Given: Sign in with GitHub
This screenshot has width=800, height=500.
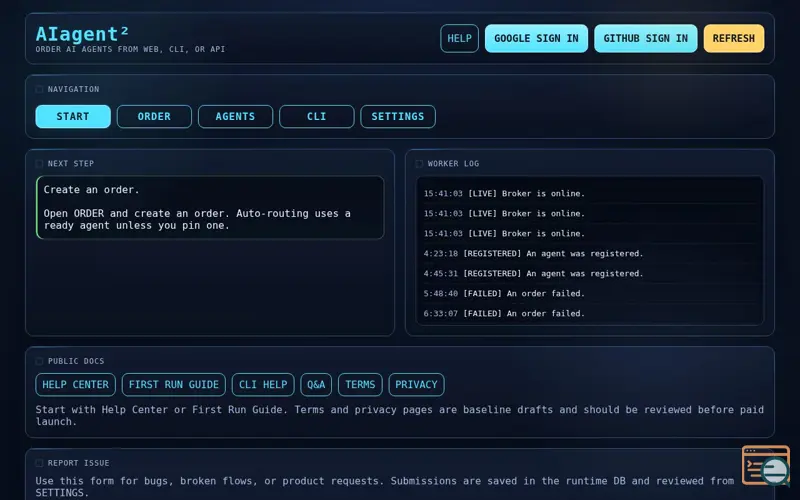Looking at the screenshot, I should (x=645, y=38).
